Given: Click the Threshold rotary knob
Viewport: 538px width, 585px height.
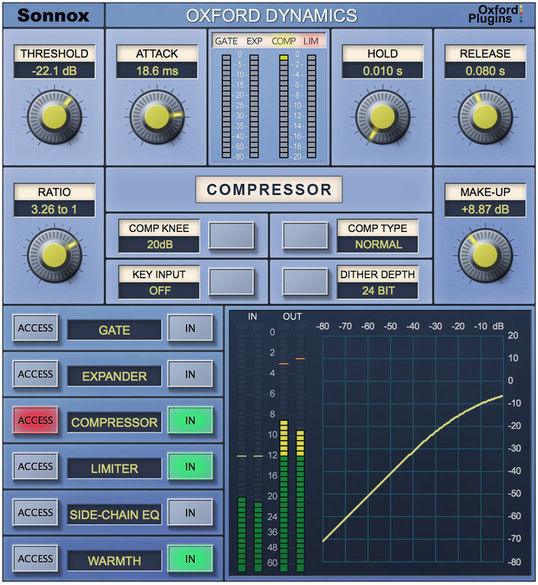Looking at the screenshot, I should (x=54, y=117).
